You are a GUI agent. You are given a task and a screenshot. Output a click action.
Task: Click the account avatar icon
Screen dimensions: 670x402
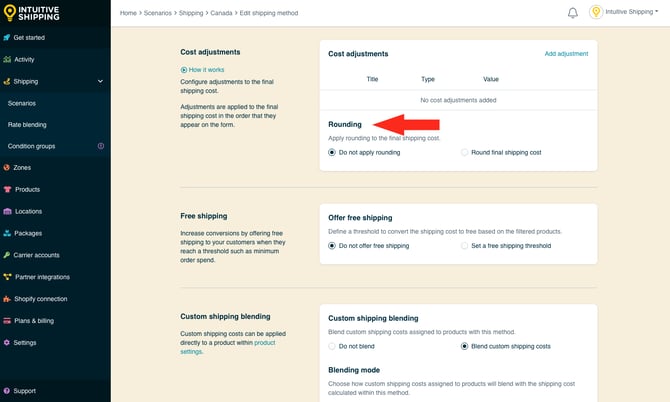point(596,12)
